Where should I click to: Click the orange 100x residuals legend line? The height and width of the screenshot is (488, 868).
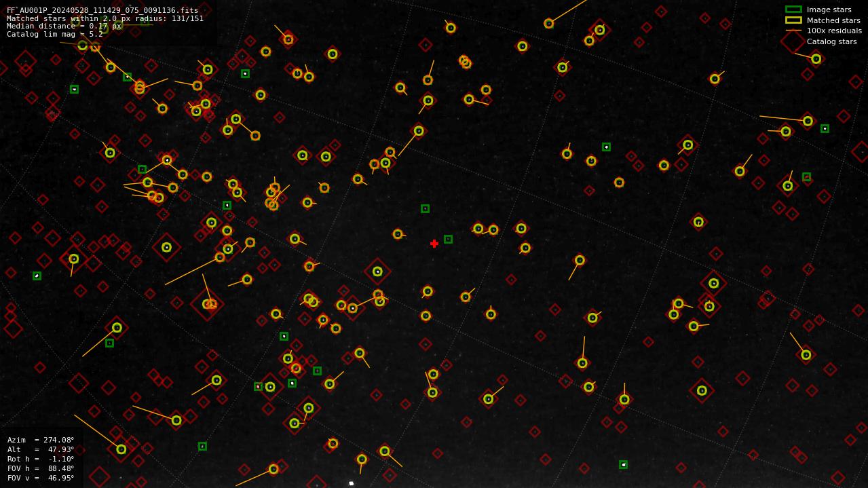click(793, 31)
